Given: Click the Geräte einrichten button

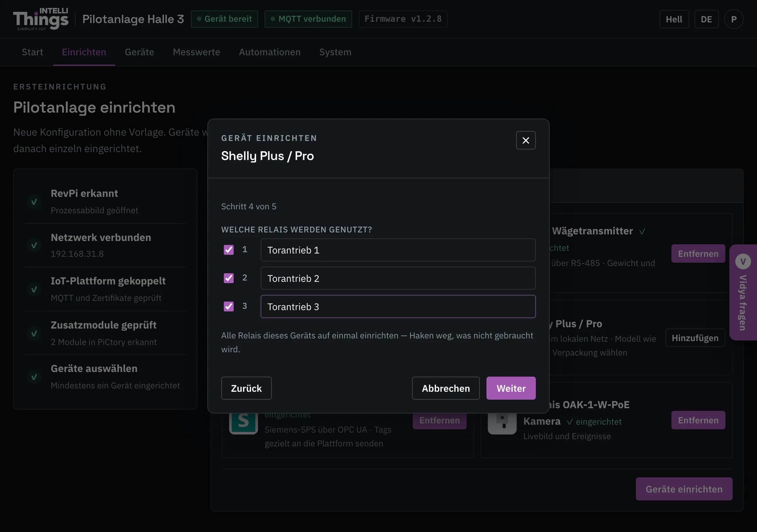Looking at the screenshot, I should [684, 489].
